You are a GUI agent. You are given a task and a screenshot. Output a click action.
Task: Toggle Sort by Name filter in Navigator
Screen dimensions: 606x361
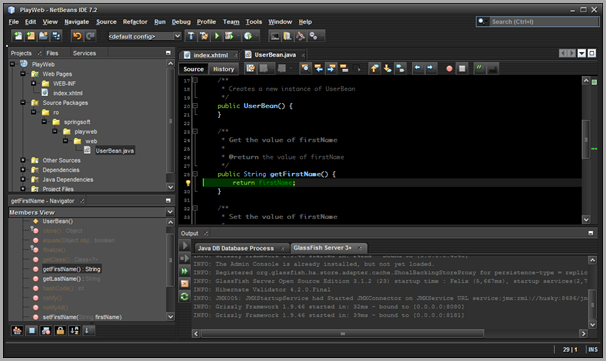coord(74,330)
